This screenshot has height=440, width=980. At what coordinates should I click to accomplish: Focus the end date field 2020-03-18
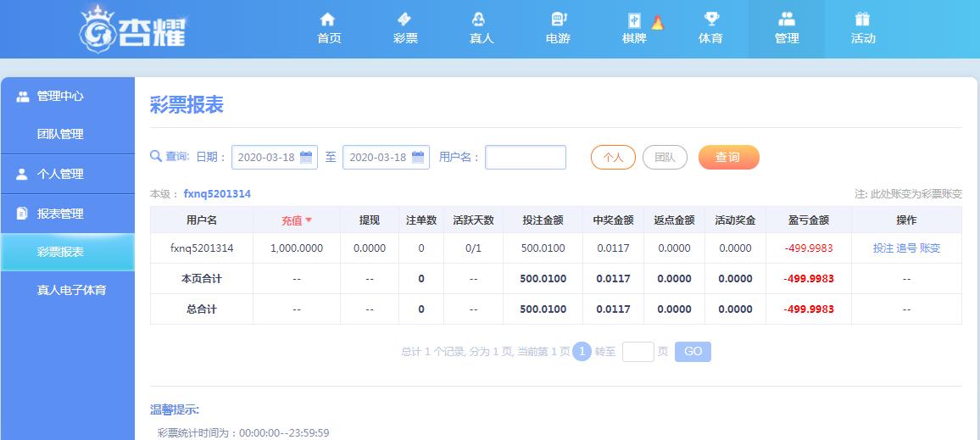tap(387, 158)
